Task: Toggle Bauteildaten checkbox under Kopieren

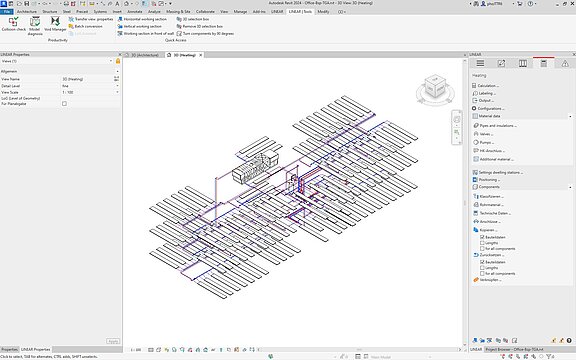Action: [x=482, y=237]
